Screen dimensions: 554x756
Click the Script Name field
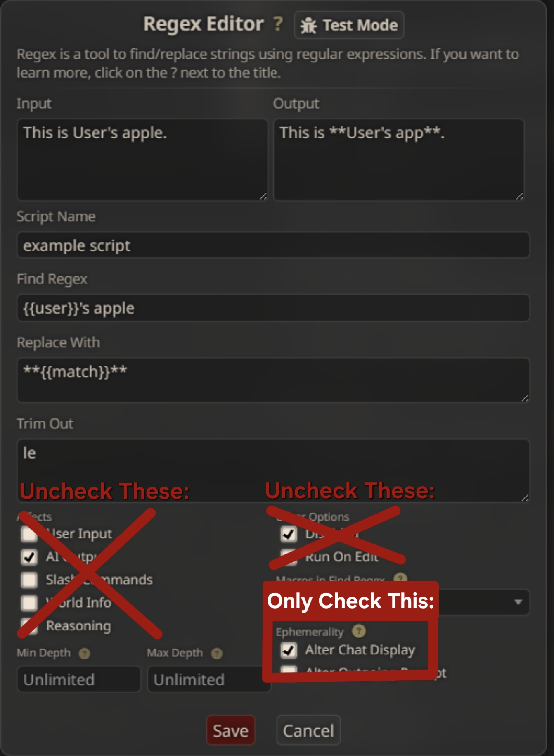273,245
